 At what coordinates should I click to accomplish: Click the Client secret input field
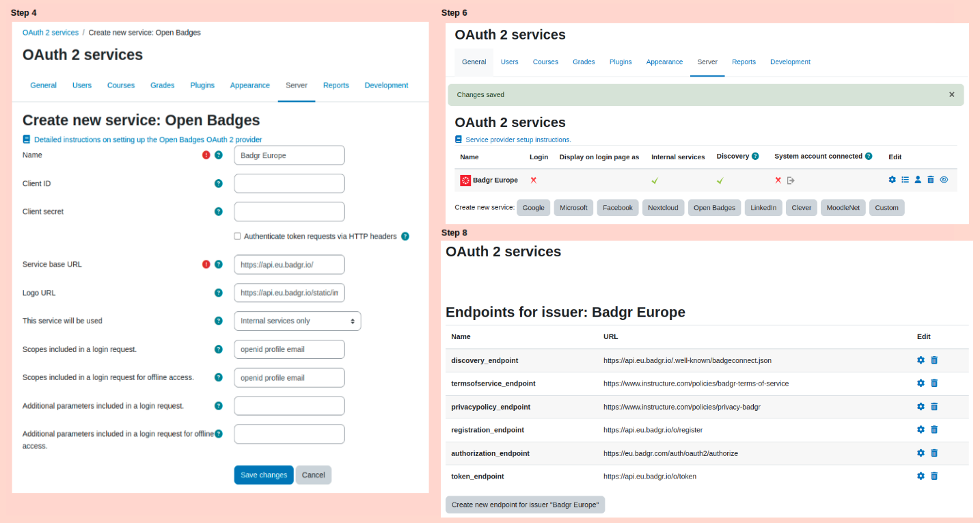(x=289, y=211)
